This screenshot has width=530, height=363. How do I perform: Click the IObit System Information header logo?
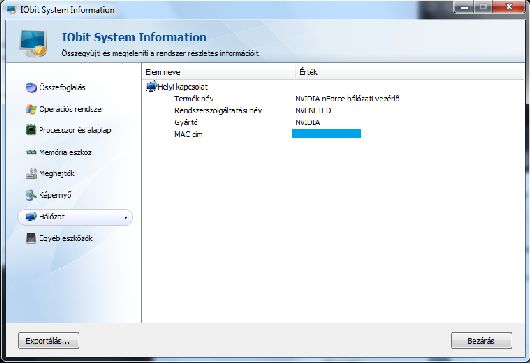(33, 43)
